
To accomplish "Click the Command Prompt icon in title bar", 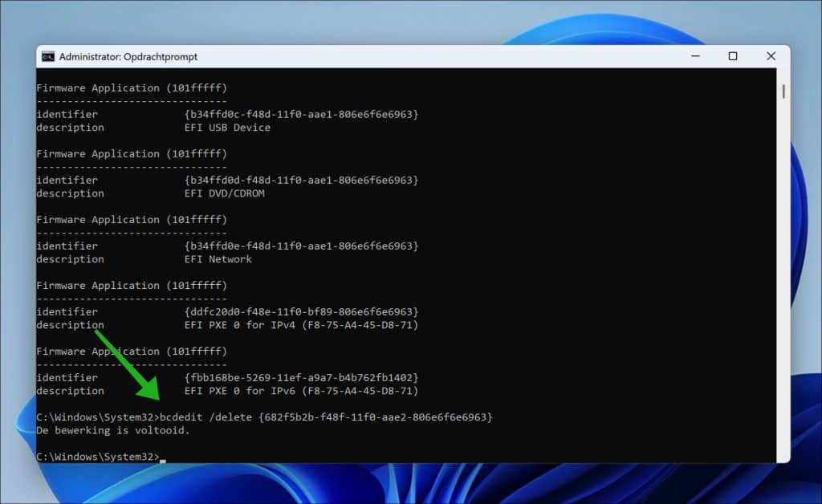I will 48,56.
